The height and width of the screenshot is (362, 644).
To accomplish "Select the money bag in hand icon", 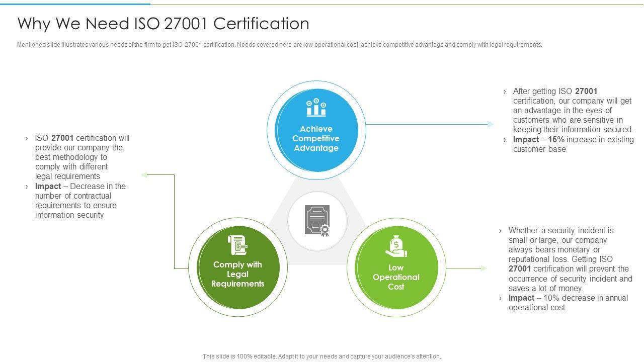I will pos(396,246).
